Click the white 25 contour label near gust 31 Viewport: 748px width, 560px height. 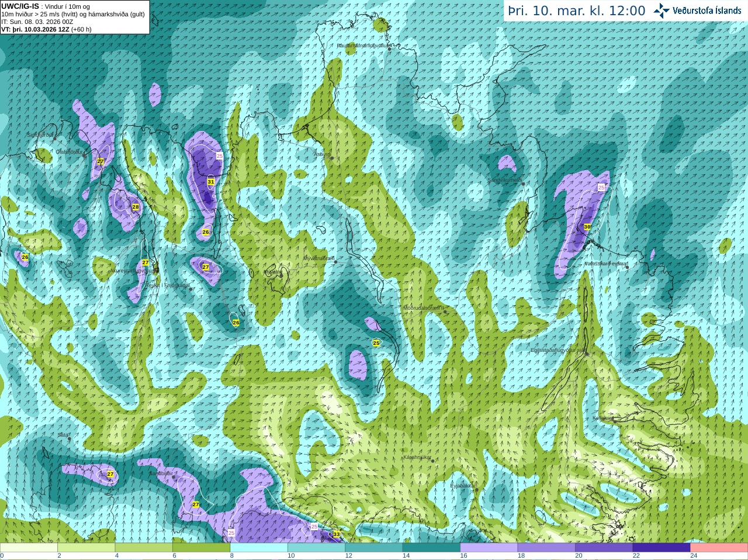click(220, 156)
